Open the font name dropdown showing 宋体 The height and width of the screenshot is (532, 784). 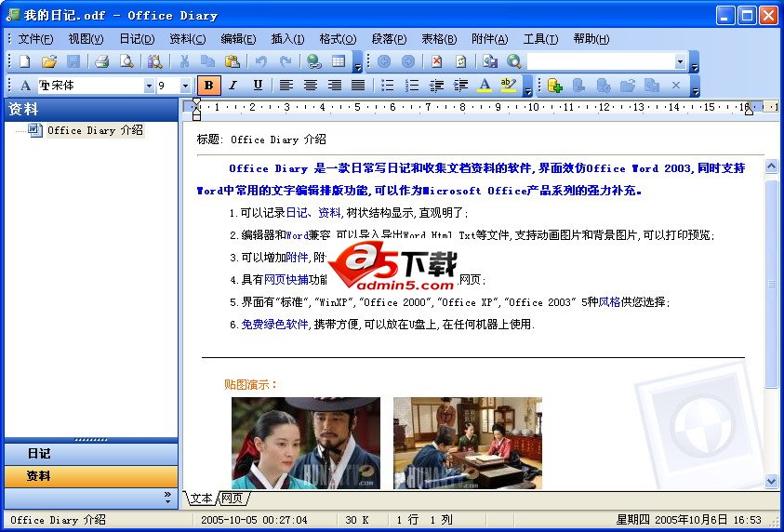tap(149, 86)
